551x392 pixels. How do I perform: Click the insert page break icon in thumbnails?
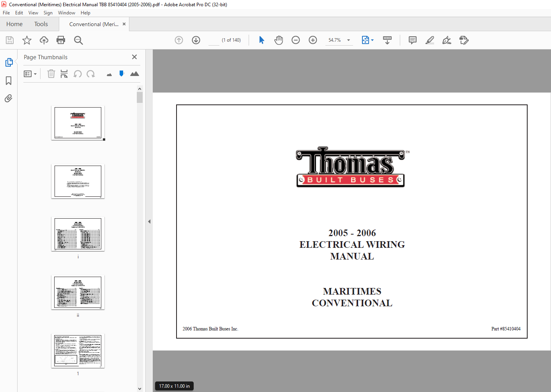click(64, 74)
